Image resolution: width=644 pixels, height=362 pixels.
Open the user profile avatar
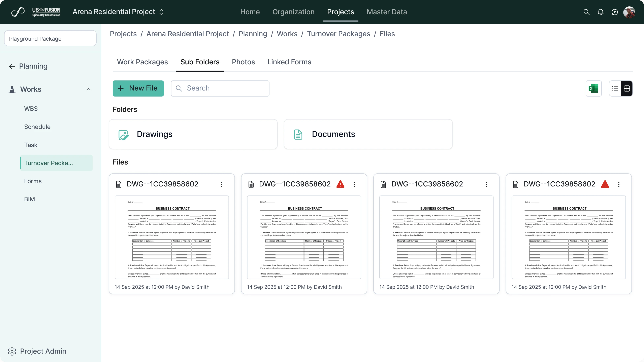pos(629,12)
